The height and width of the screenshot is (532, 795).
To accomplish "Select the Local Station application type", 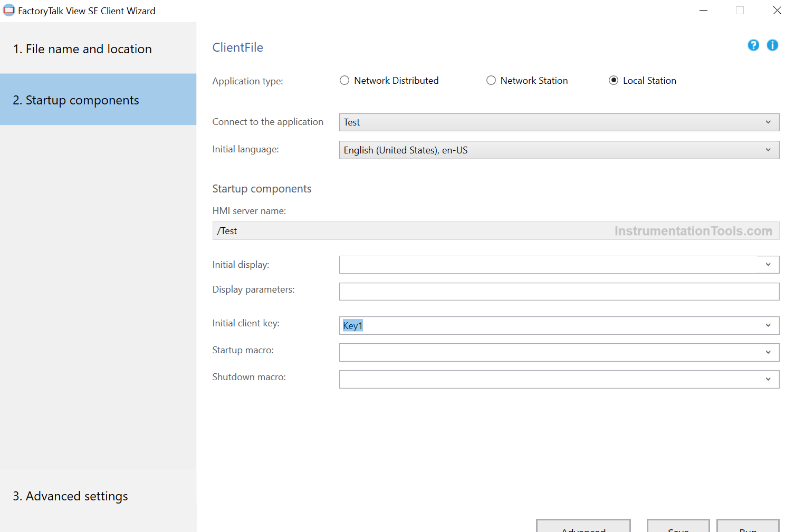I will point(614,80).
